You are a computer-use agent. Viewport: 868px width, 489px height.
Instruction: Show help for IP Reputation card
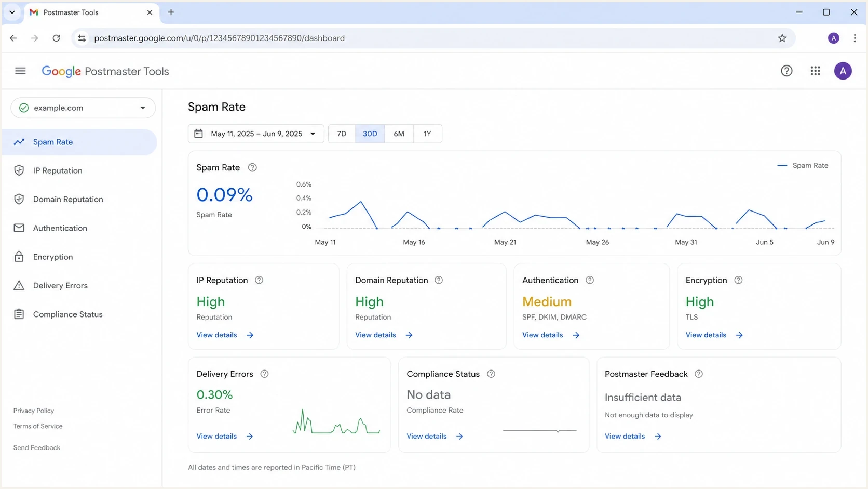tap(259, 280)
